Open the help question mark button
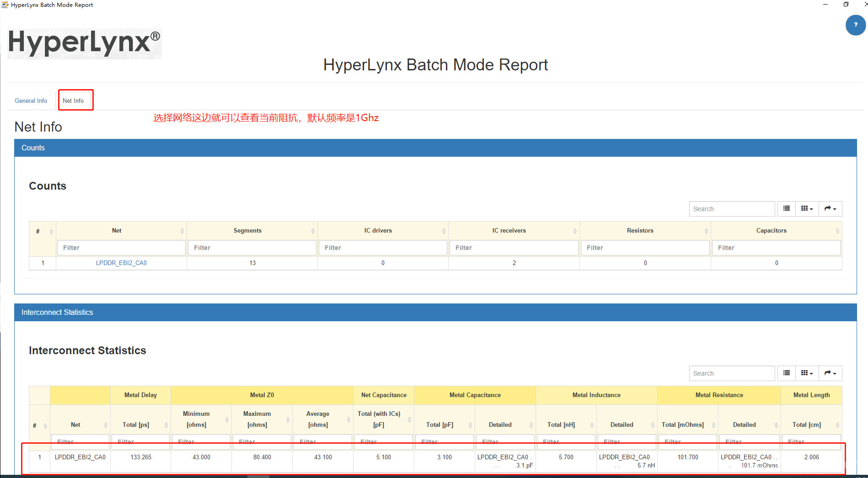The height and width of the screenshot is (478, 868). 855,25
